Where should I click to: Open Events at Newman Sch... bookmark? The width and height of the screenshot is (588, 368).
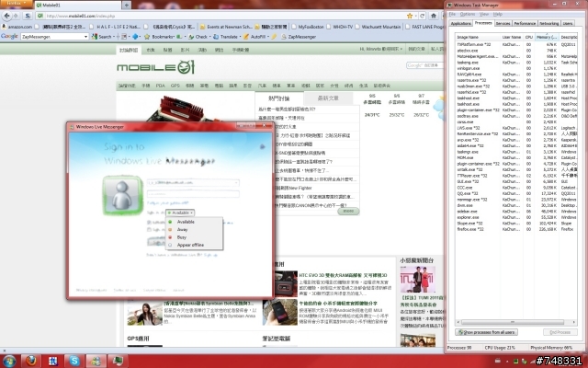pyautogui.click(x=226, y=27)
